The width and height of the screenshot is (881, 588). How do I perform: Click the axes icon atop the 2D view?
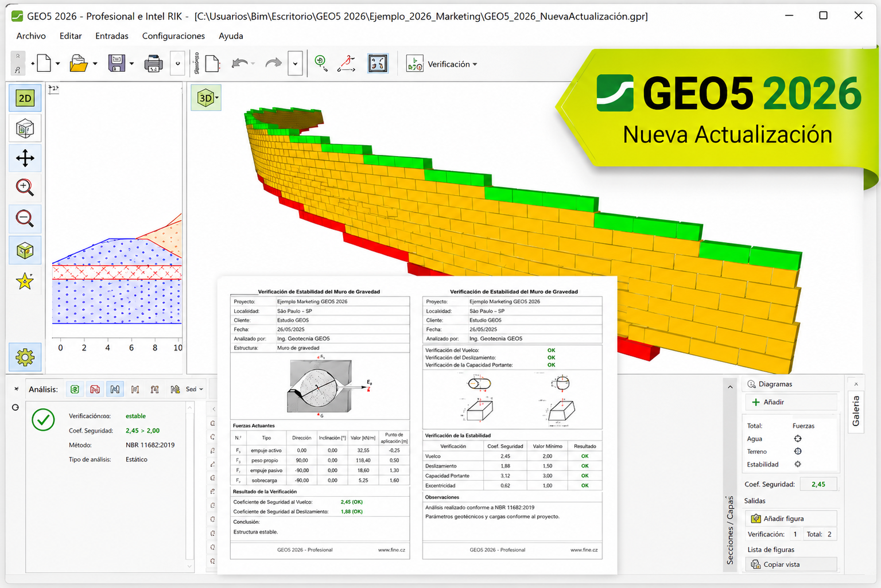pos(54,89)
